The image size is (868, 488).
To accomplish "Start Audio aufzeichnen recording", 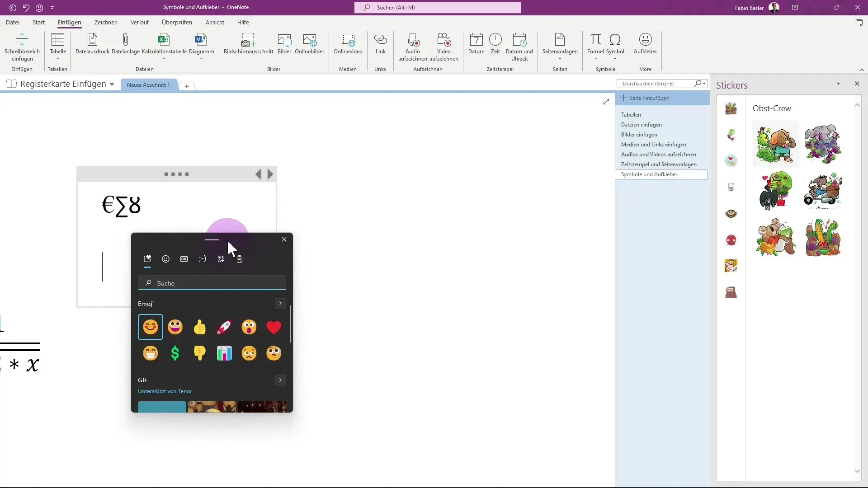I will point(413,47).
